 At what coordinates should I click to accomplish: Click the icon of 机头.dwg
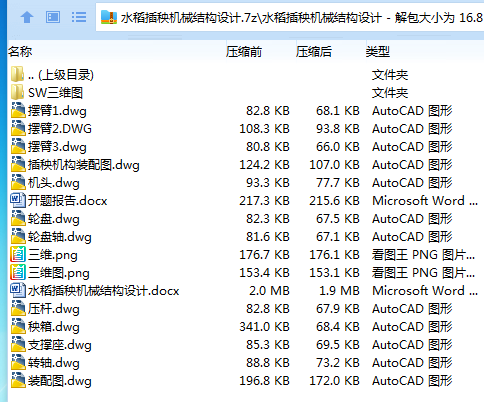(x=18, y=182)
